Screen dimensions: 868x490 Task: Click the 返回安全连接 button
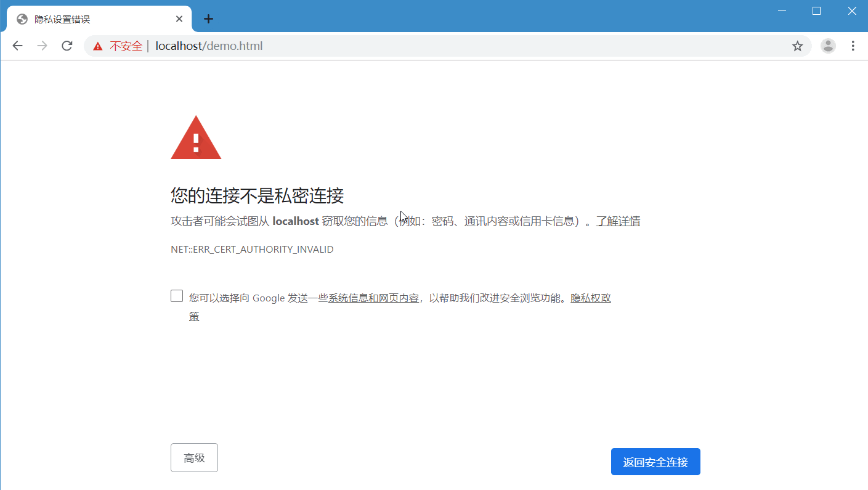pos(655,462)
